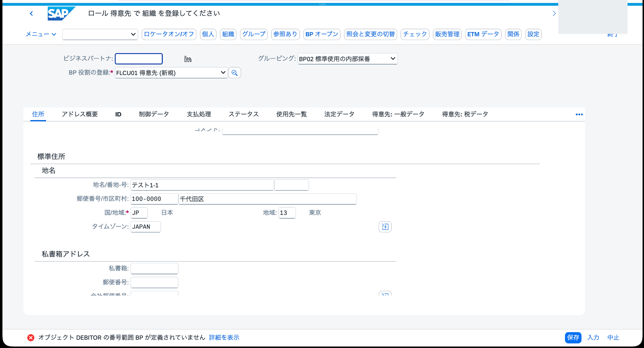Viewport: 644px width, 348px height.
Task: Click the 参照あり button
Action: 285,34
